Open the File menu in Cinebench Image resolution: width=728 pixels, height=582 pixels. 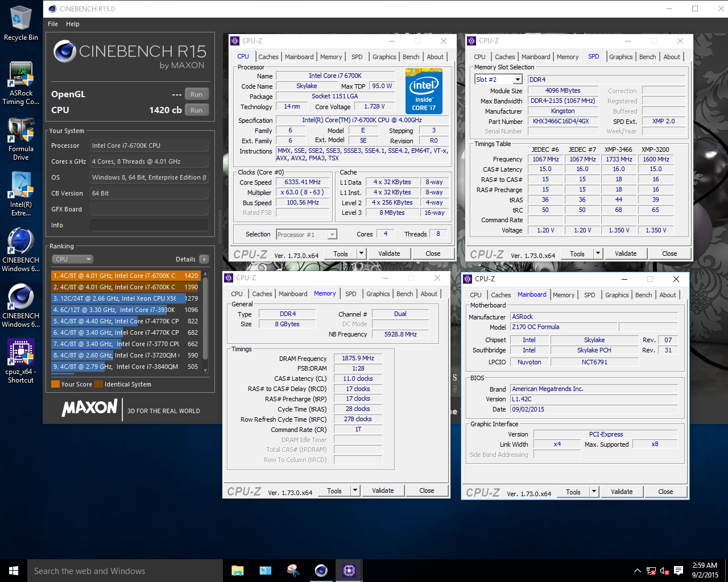[53, 24]
